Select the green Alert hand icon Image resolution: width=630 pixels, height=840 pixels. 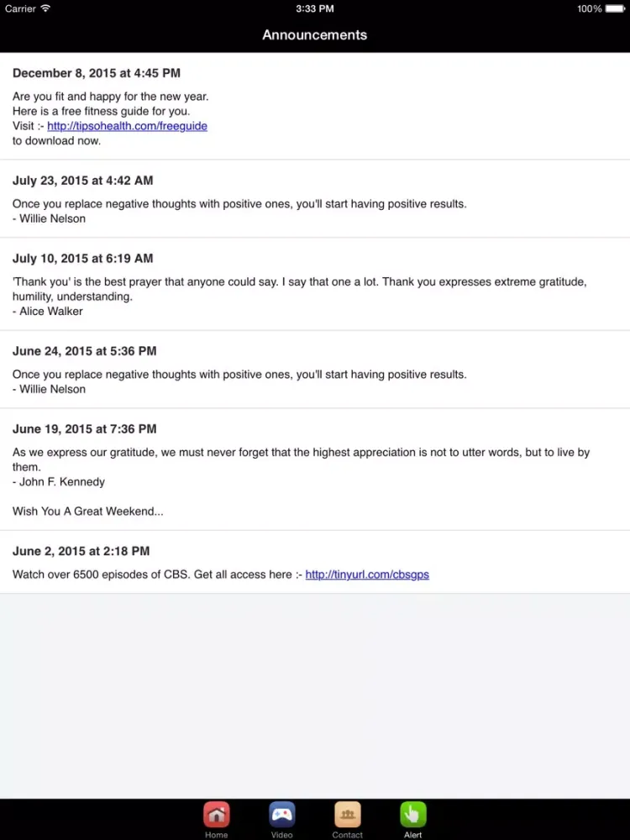click(x=413, y=815)
